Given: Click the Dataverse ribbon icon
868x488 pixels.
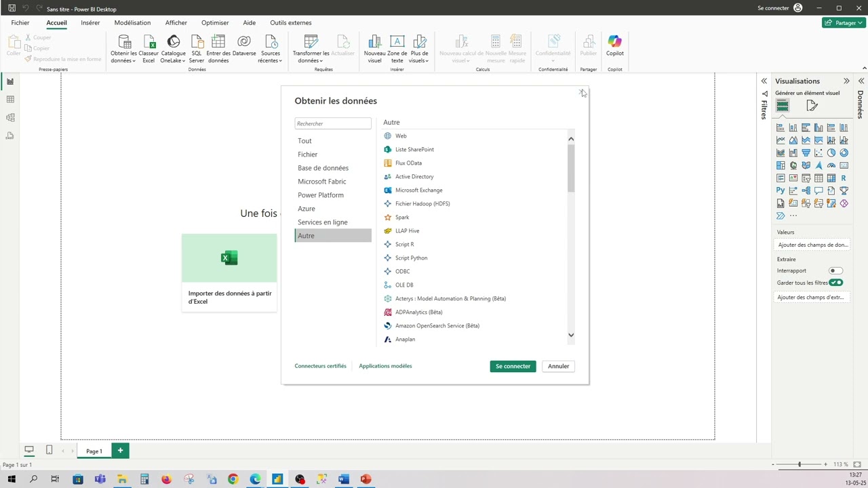Looking at the screenshot, I should [x=244, y=46].
